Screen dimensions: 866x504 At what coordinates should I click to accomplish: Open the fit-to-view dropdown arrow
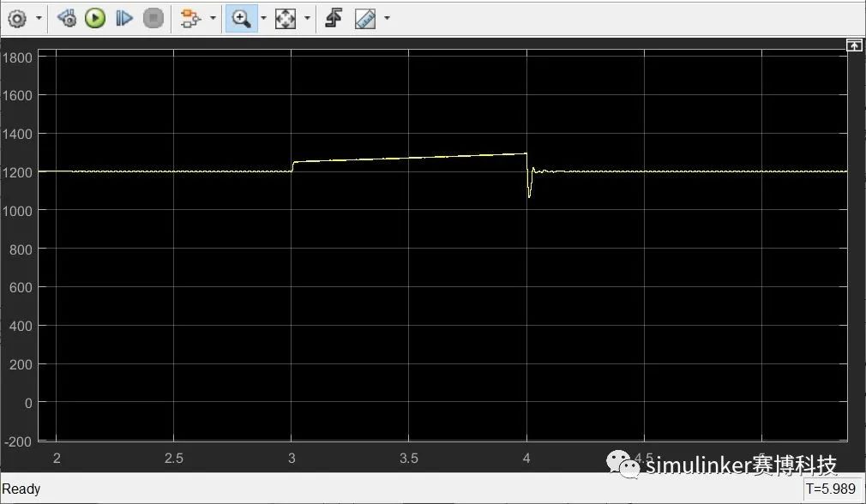pos(307,18)
